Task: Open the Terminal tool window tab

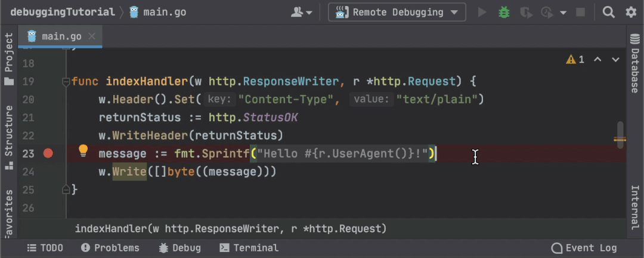Action: (249, 248)
